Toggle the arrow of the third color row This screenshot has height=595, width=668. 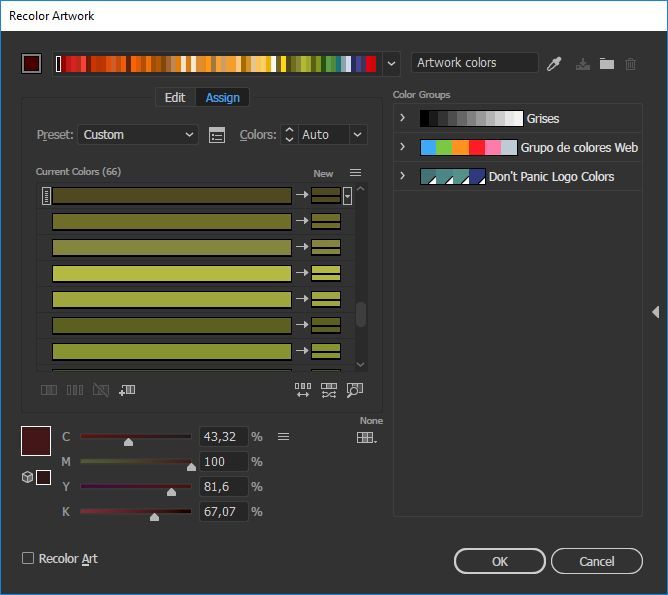[302, 247]
